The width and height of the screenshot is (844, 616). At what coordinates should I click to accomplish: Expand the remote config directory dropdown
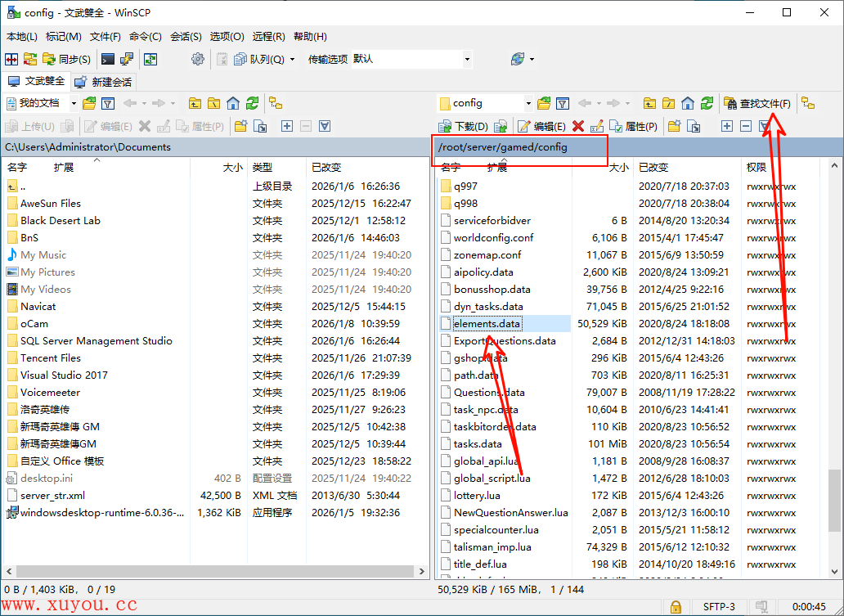pyautogui.click(x=528, y=103)
